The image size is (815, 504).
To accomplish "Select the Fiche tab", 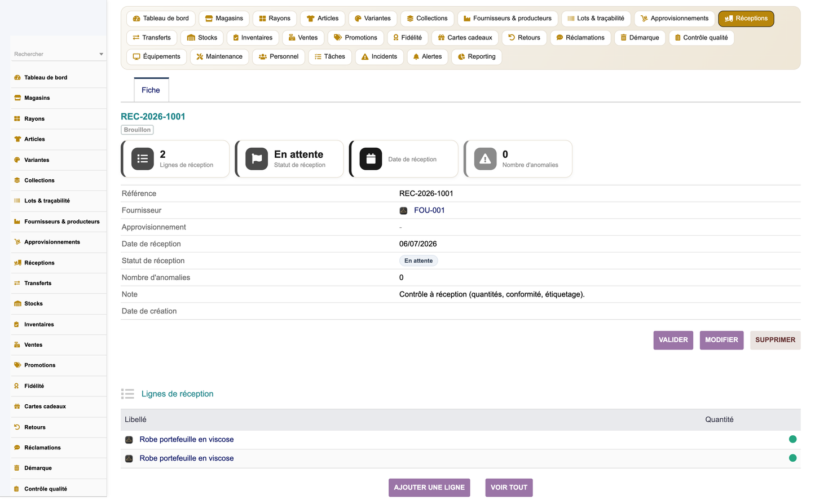I will [151, 90].
